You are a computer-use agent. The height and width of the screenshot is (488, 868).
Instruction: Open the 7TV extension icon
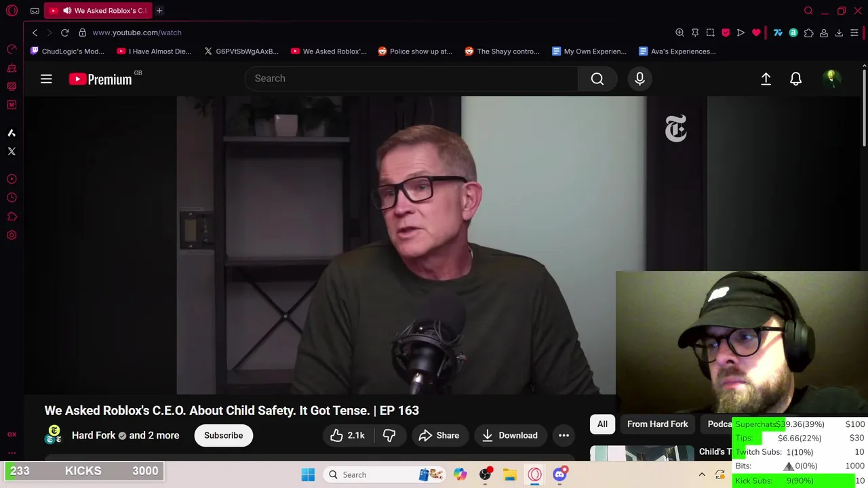pos(778,33)
